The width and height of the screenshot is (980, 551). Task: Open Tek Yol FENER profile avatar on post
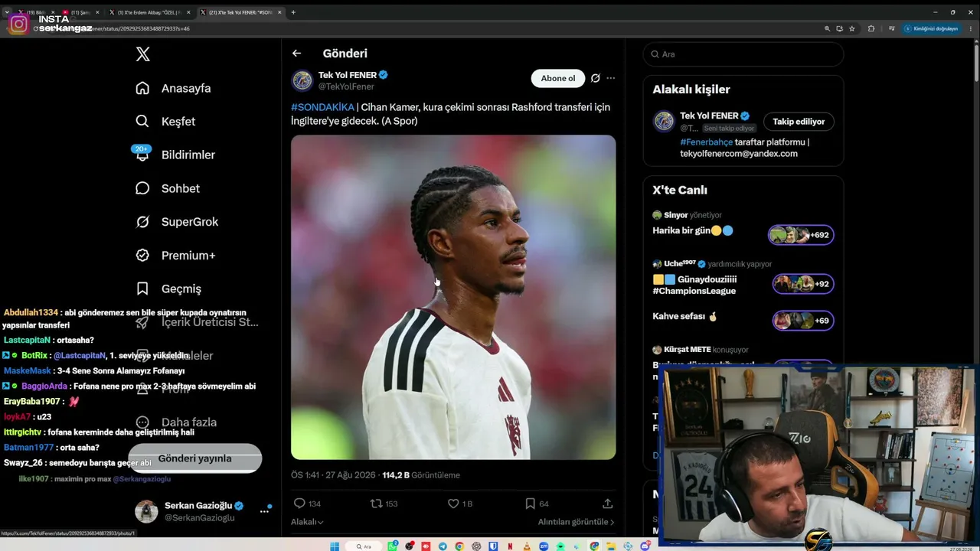pos(302,80)
